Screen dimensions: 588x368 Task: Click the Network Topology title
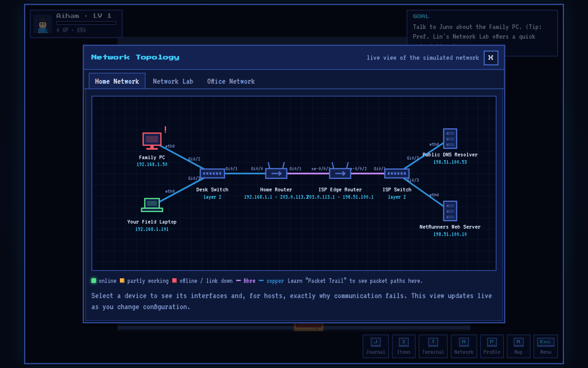point(135,57)
